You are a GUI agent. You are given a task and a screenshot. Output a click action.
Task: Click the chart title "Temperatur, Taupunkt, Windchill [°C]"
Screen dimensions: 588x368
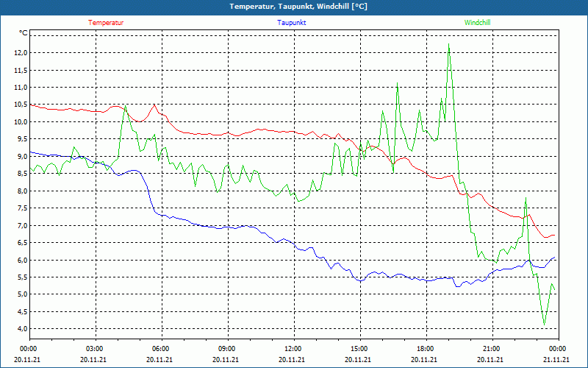[298, 7]
